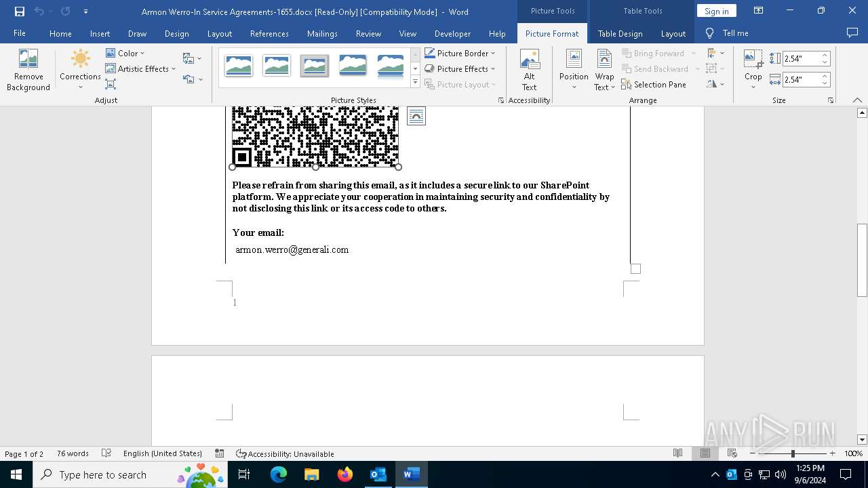The image size is (868, 488).
Task: Decrease shape width spinner
Action: pos(825,83)
